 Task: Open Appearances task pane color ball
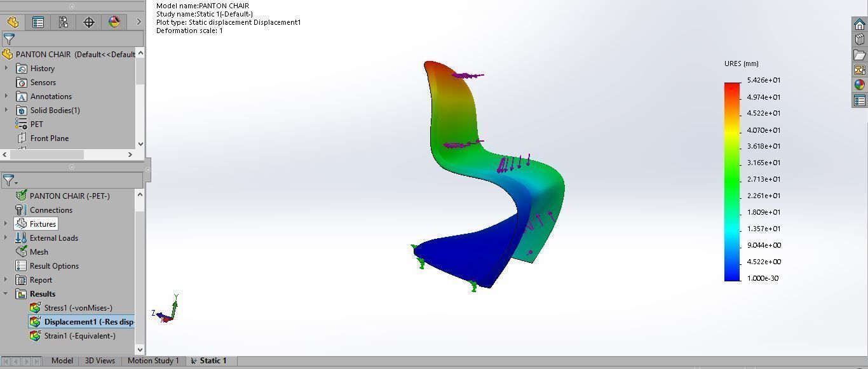pos(860,84)
